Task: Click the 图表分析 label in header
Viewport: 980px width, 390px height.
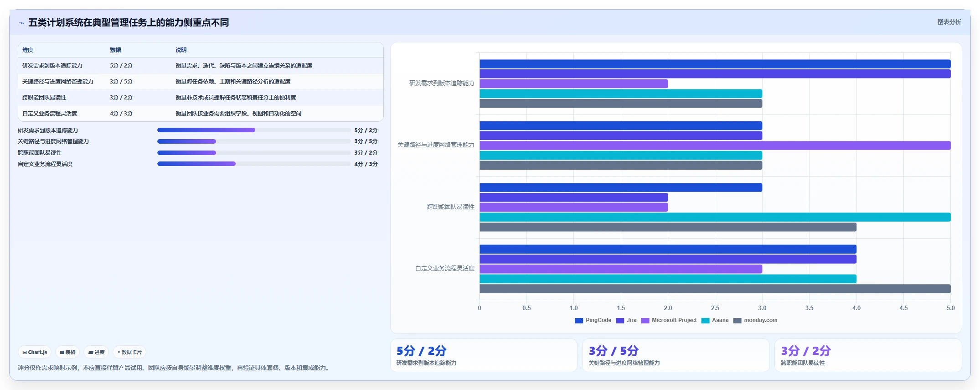Action: tap(949, 22)
